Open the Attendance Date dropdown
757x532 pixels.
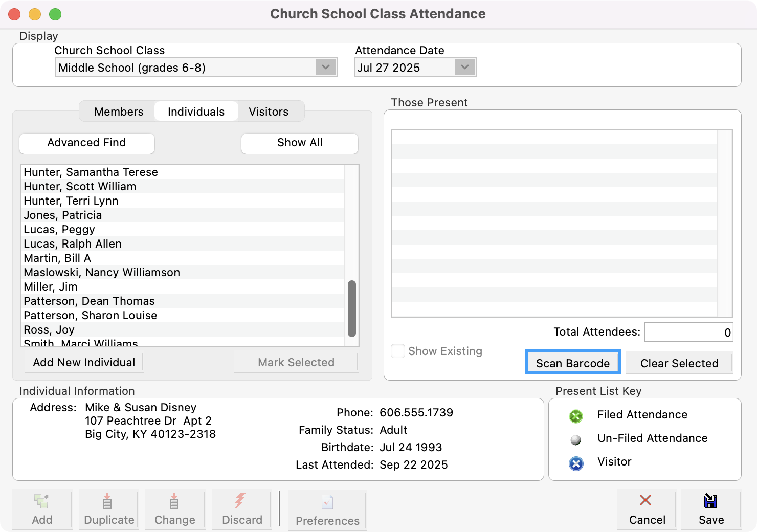click(464, 67)
